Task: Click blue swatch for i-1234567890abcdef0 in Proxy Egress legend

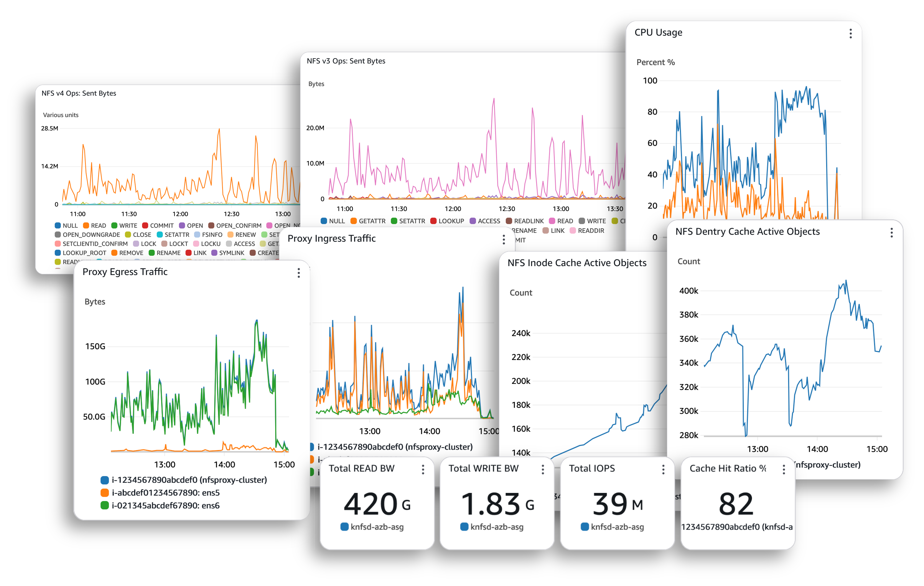Action: (104, 480)
